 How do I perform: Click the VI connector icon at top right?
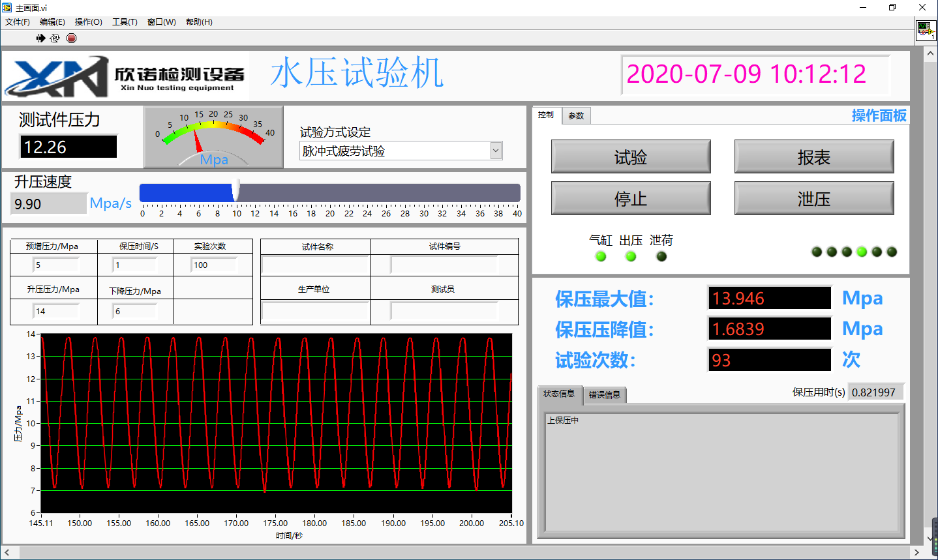coord(926,30)
